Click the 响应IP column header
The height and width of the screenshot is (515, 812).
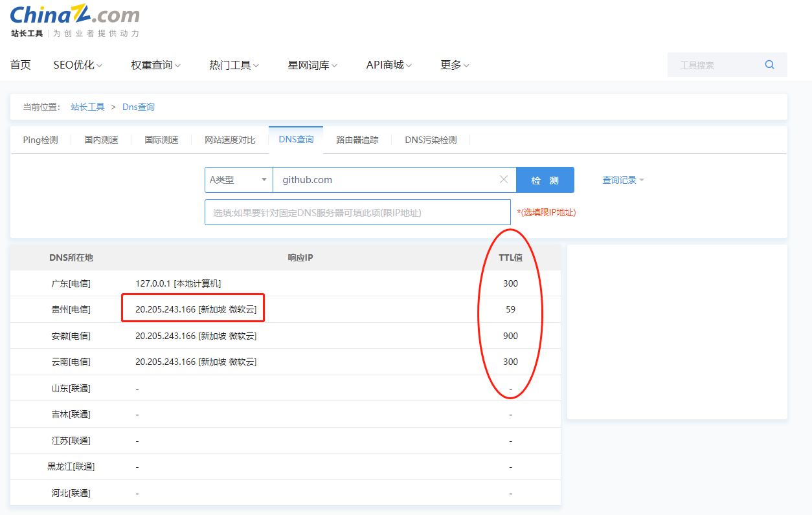[x=300, y=257]
